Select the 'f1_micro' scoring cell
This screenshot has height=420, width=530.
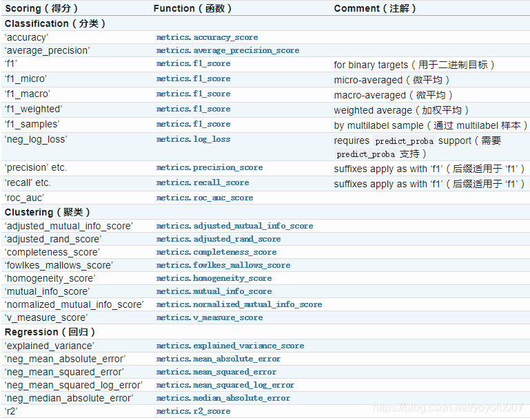tap(26, 79)
